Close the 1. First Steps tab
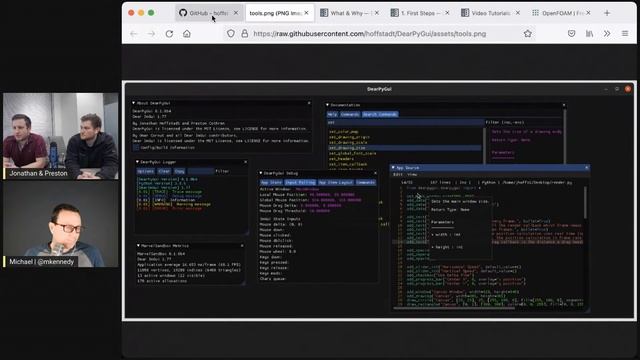The width and height of the screenshot is (640, 360). [447, 13]
